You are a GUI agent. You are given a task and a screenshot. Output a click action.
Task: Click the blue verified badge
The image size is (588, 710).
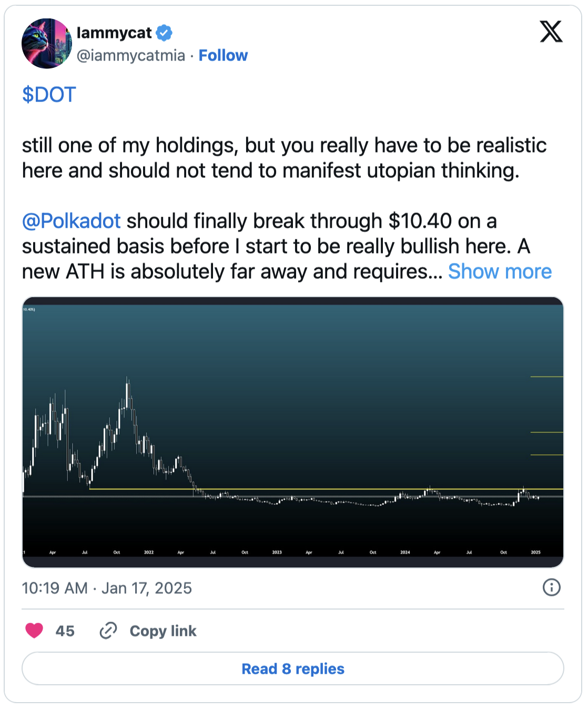coord(164,33)
